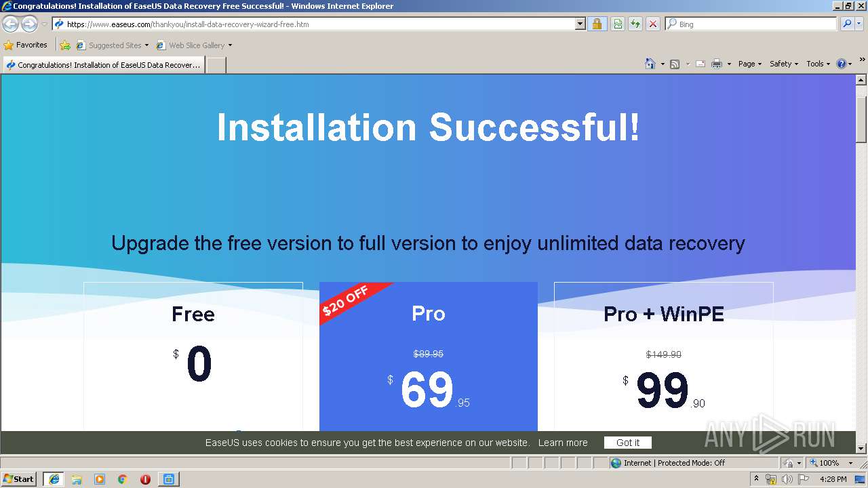
Task: Expand the 100% zoom level dropdown
Action: click(x=851, y=463)
